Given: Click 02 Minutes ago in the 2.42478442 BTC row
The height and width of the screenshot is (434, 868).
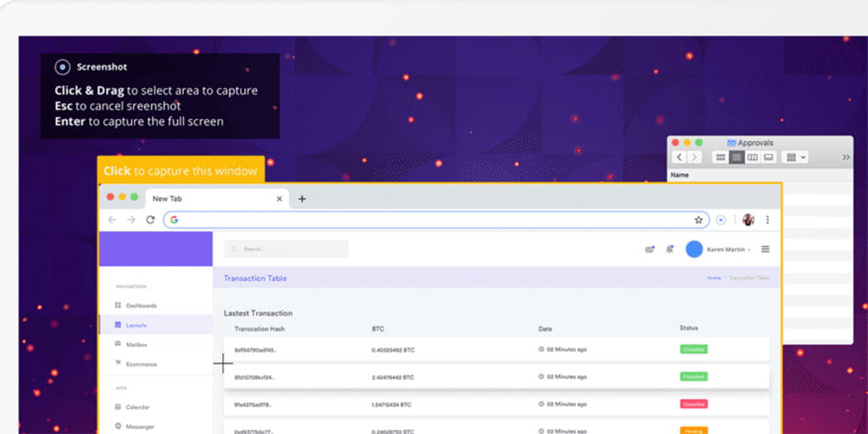Looking at the screenshot, I should (567, 377).
